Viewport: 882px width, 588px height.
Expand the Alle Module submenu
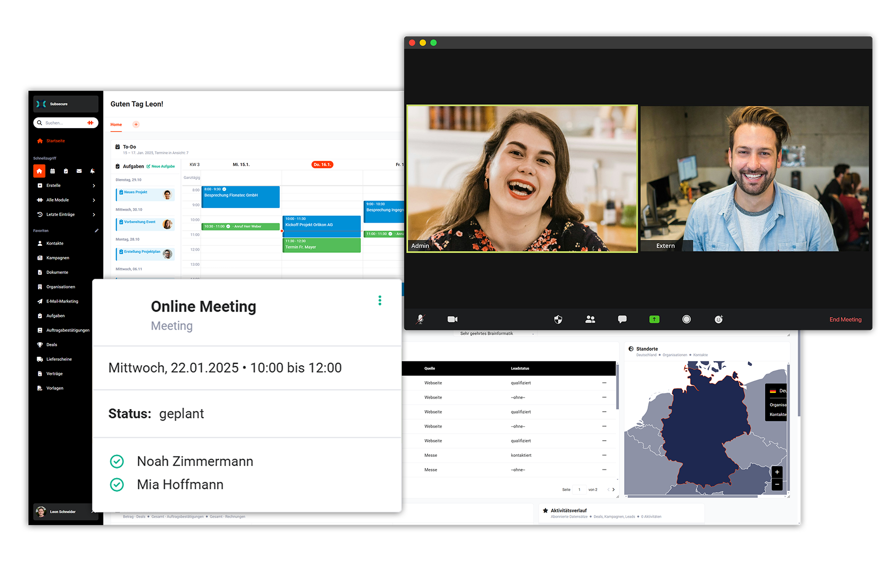(x=94, y=201)
